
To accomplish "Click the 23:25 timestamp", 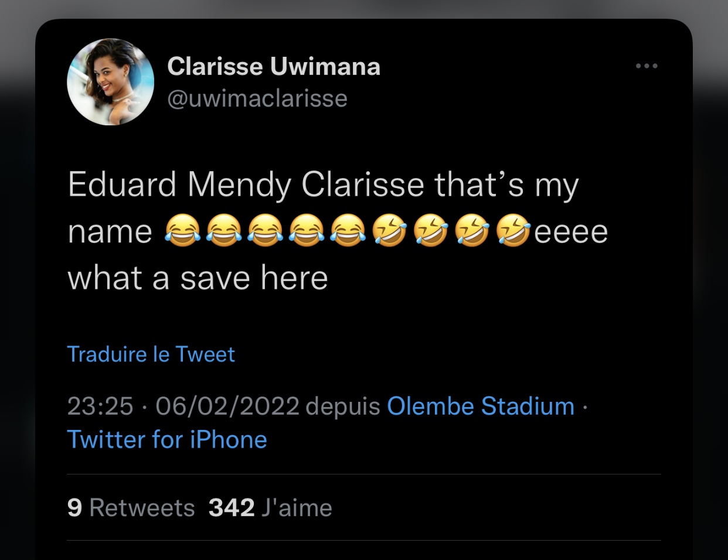I will point(100,406).
